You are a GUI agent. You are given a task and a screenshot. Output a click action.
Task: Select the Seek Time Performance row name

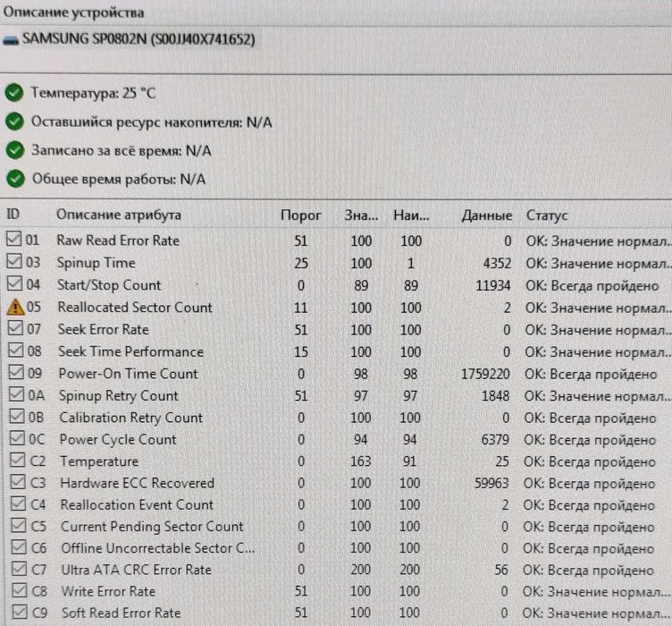[x=130, y=351]
